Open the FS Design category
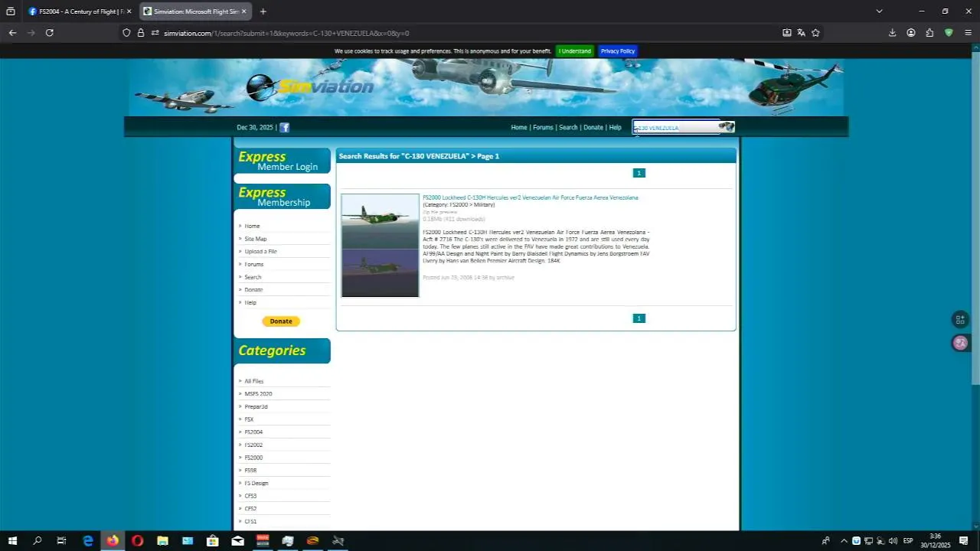This screenshot has width=980, height=551. click(x=256, y=484)
